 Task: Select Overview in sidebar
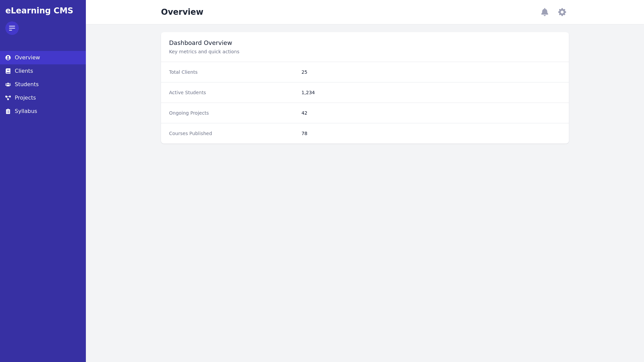27,58
